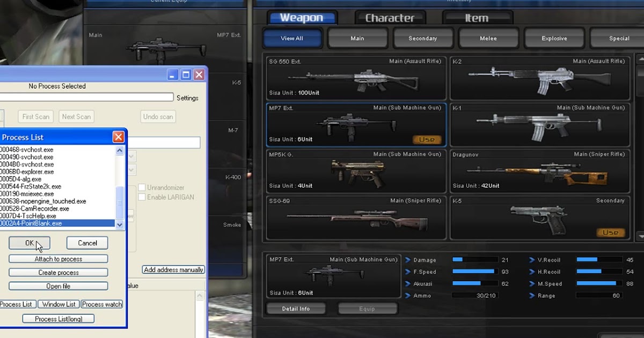The width and height of the screenshot is (644, 338).
Task: Filter weapons by Main category
Action: [x=357, y=39]
